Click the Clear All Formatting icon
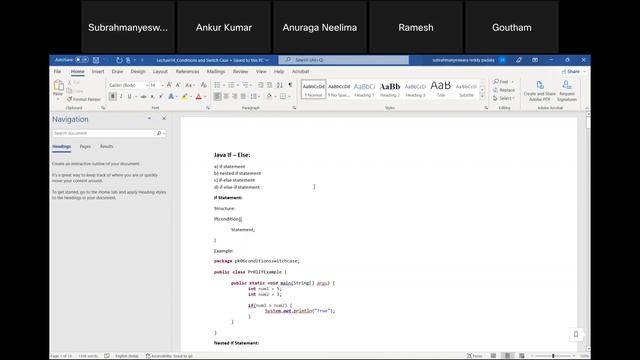Image resolution: width=640 pixels, height=360 pixels. pos(204,85)
